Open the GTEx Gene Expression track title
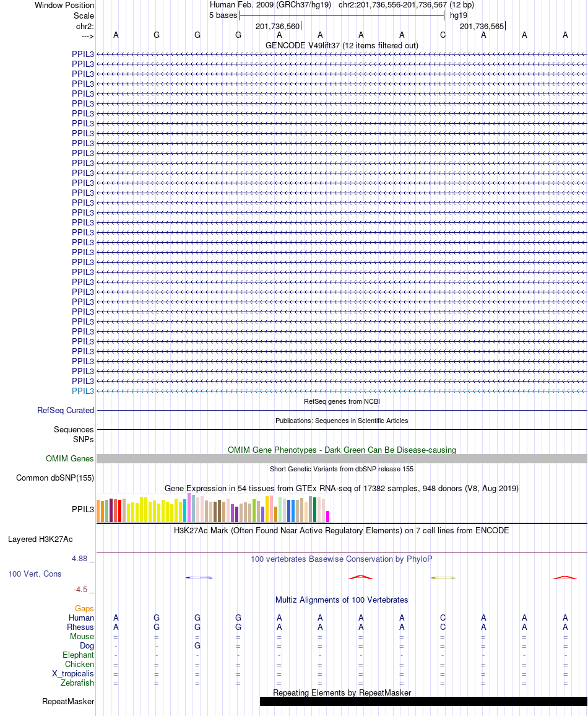Screen dimensions: 588x716 click(x=342, y=488)
